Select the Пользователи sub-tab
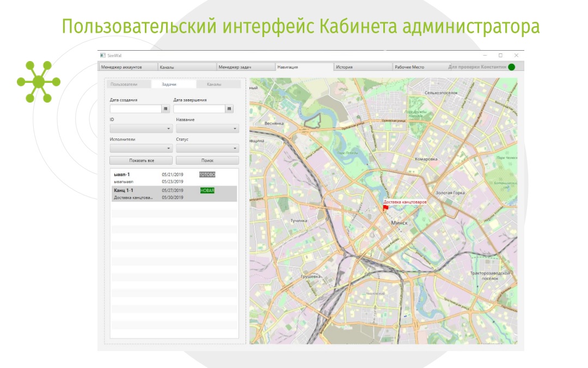The height and width of the screenshot is (368, 588). coord(128,84)
